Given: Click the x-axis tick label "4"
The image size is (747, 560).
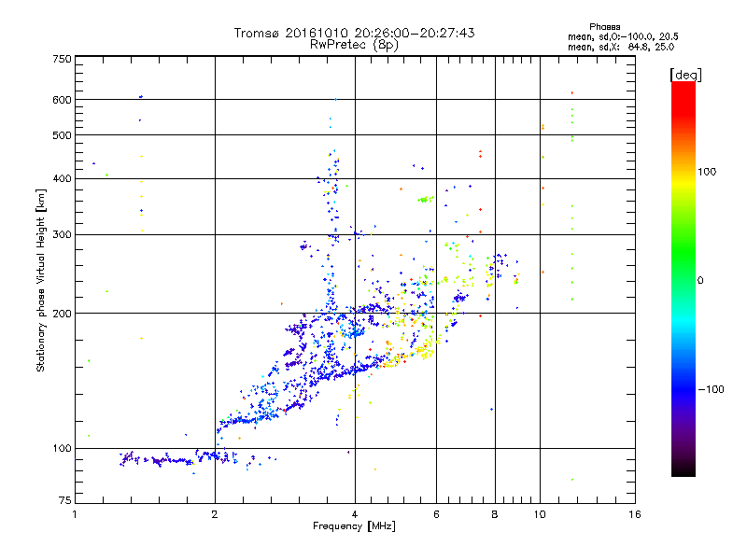Looking at the screenshot, I should point(355,514).
